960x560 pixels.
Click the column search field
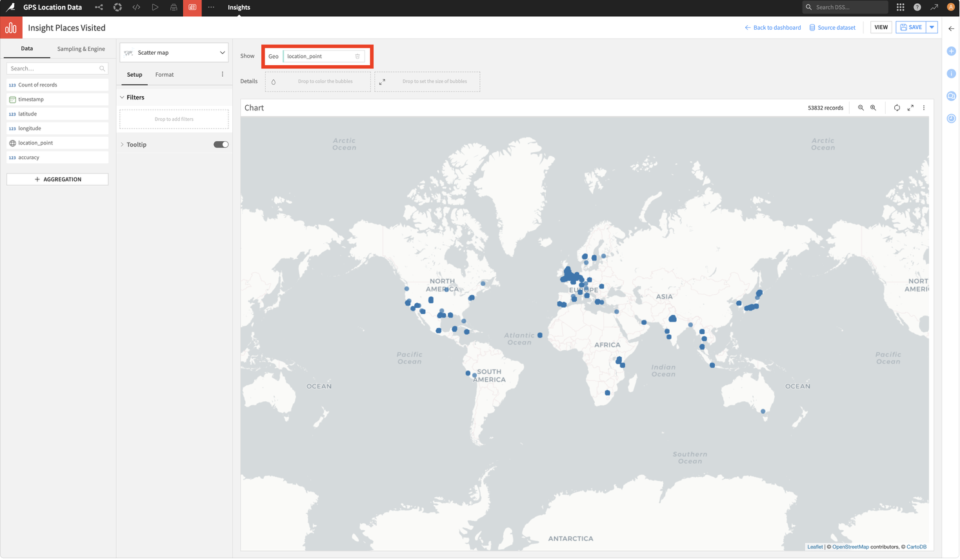[57, 68]
